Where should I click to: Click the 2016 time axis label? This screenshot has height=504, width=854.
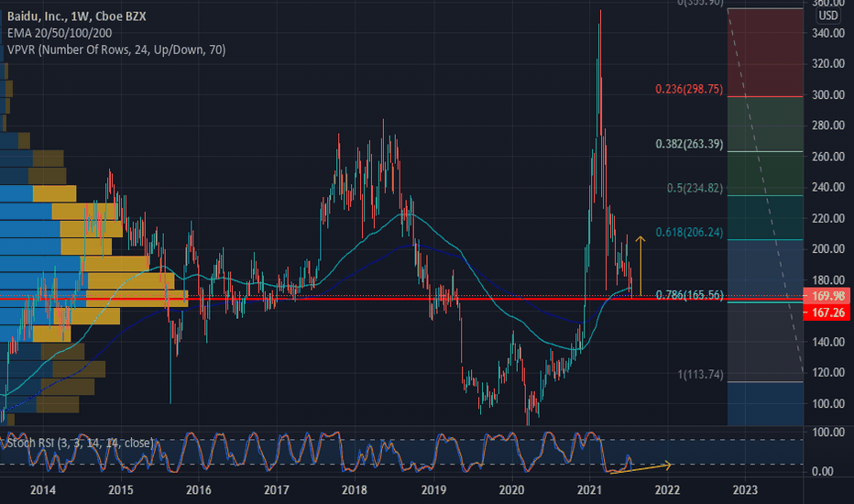point(198,490)
